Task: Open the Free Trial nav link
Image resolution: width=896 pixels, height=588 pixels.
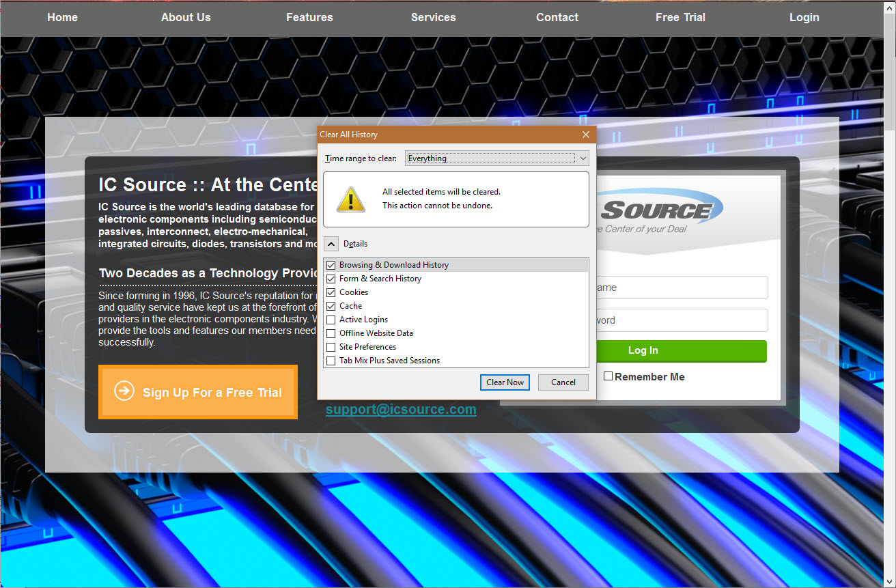Action: (x=680, y=18)
